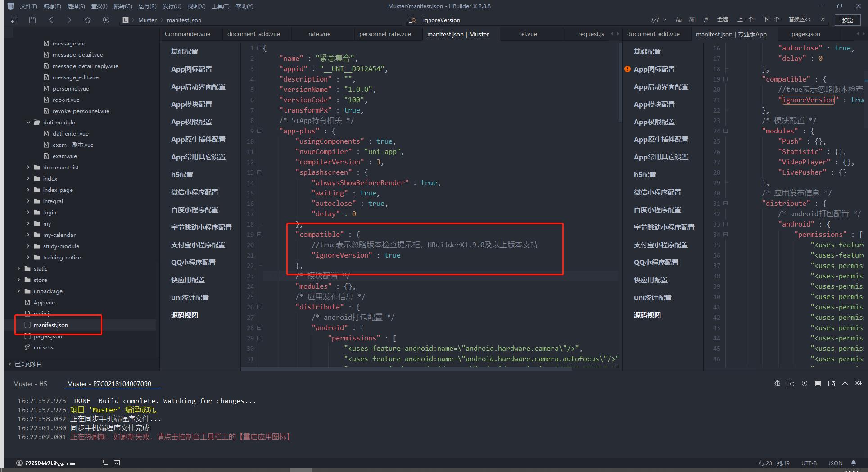Toggle the regex search option icon
This screenshot has width=868, height=472.
[x=705, y=20]
